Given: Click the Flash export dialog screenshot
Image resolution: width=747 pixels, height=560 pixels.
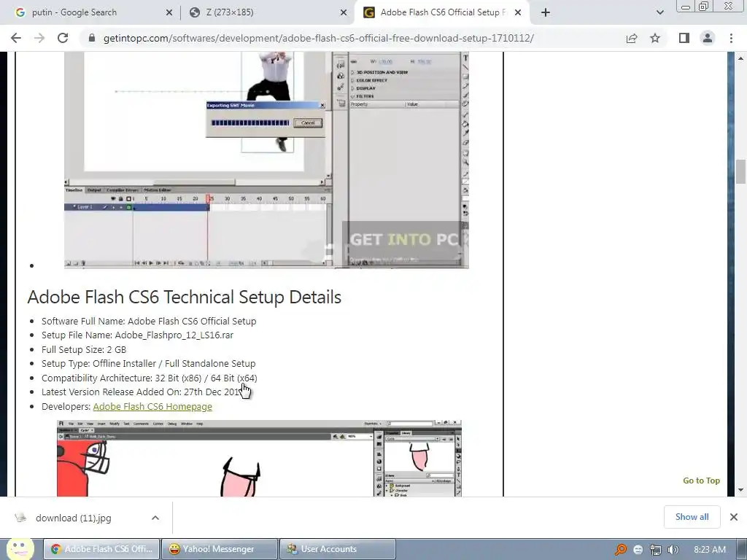Looking at the screenshot, I should pos(266,160).
